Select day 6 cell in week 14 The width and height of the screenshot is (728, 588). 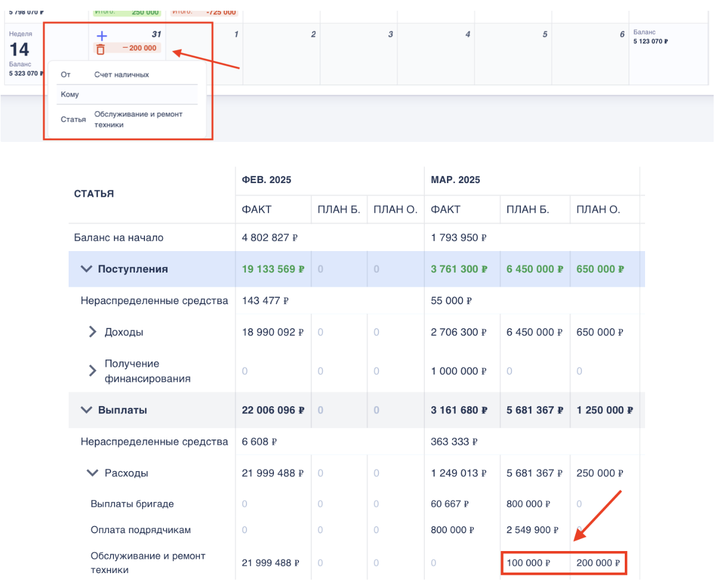591,54
